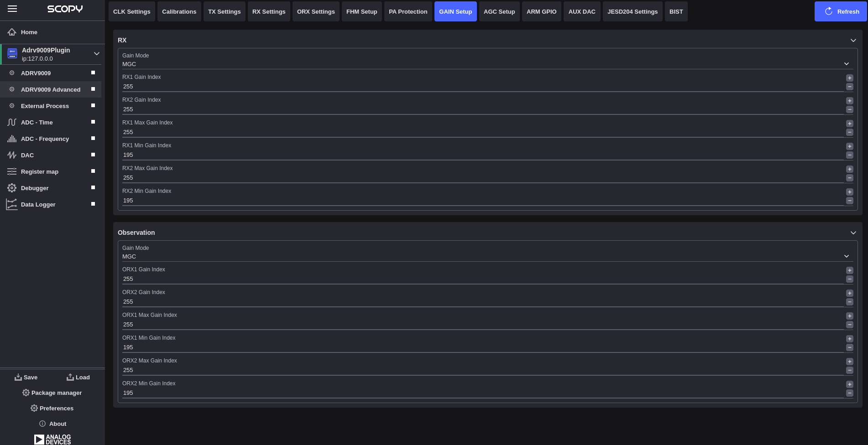This screenshot has width=868, height=445.
Task: Click the ORX1 Max Gain Index value field
Action: coord(483,325)
